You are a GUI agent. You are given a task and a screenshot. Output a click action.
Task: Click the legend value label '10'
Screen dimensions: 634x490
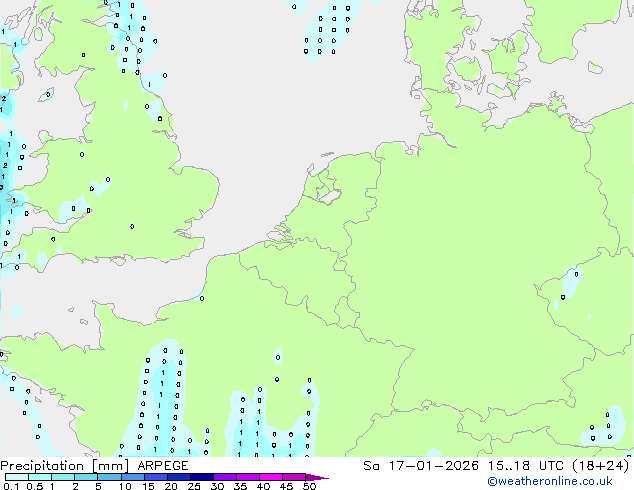tap(125, 486)
